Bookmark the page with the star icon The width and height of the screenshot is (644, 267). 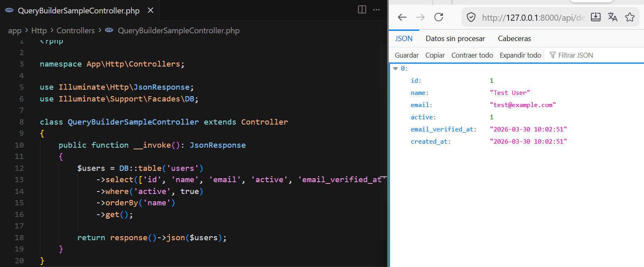[630, 17]
